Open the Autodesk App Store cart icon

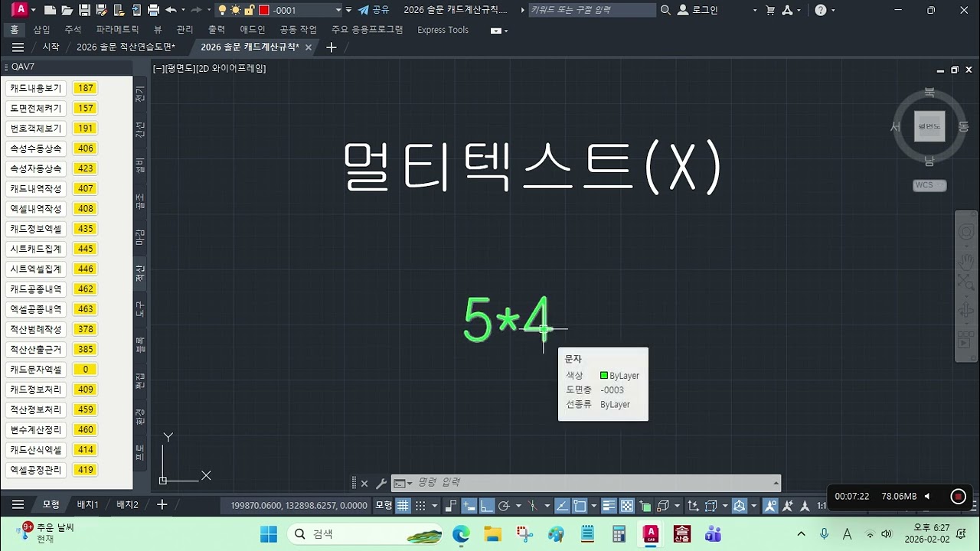(770, 10)
